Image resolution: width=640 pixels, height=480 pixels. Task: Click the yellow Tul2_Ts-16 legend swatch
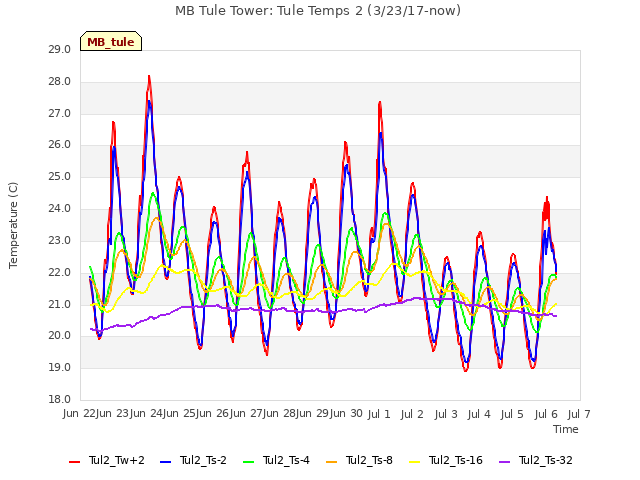pyautogui.click(x=414, y=462)
